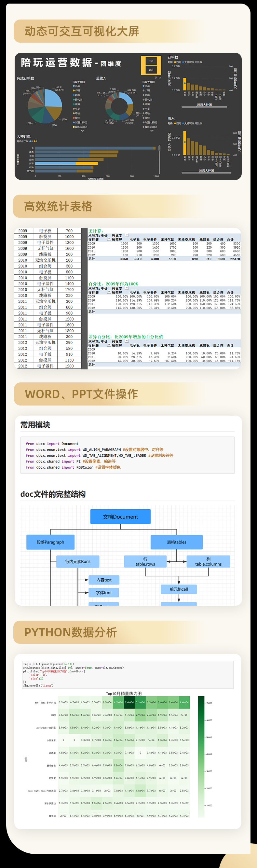Click the heatmap color bar legend

(x=201, y=756)
